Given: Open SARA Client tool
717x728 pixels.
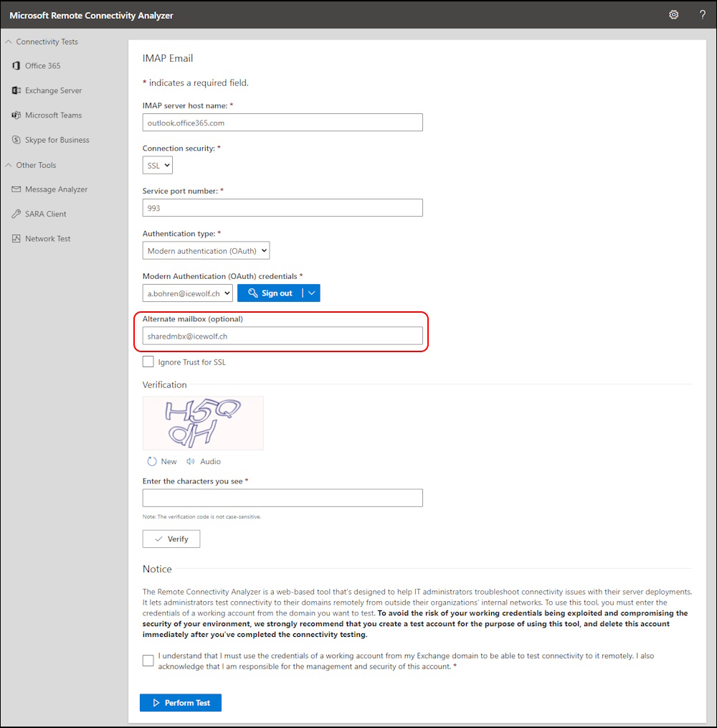Looking at the screenshot, I should pos(45,214).
